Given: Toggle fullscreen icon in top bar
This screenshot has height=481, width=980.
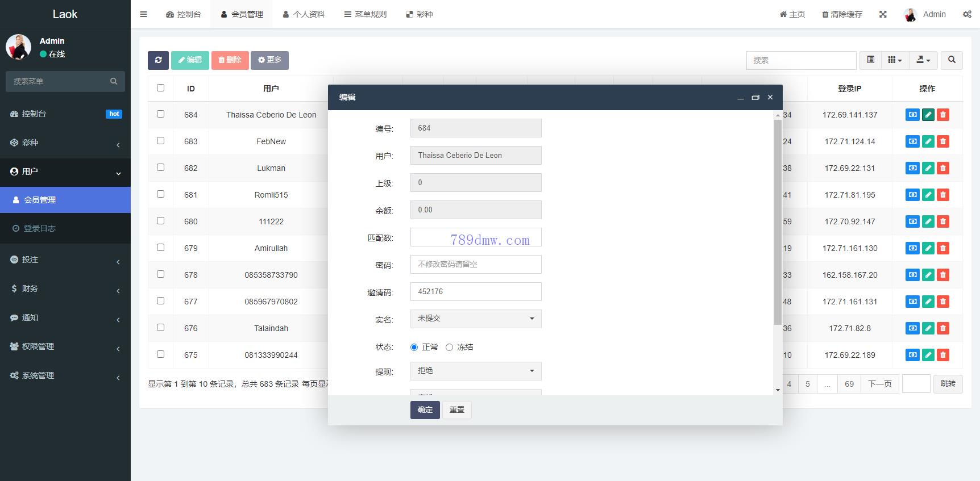Looking at the screenshot, I should click(x=883, y=14).
